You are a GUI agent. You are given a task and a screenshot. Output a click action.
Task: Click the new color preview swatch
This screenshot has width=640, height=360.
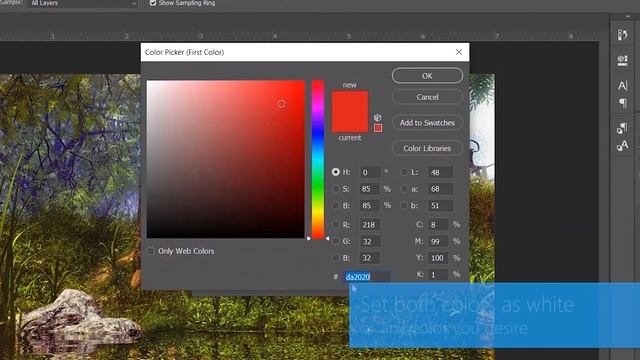[x=350, y=101]
